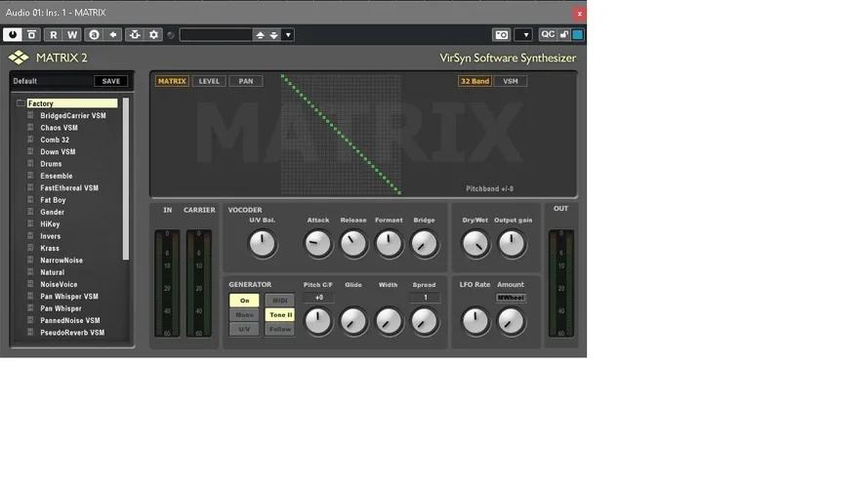
Task: Select the Down VSM preset
Action: 58,151
